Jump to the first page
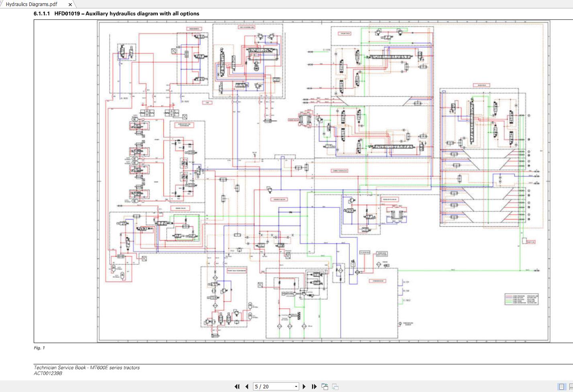This screenshot has width=573, height=392. 237,386
